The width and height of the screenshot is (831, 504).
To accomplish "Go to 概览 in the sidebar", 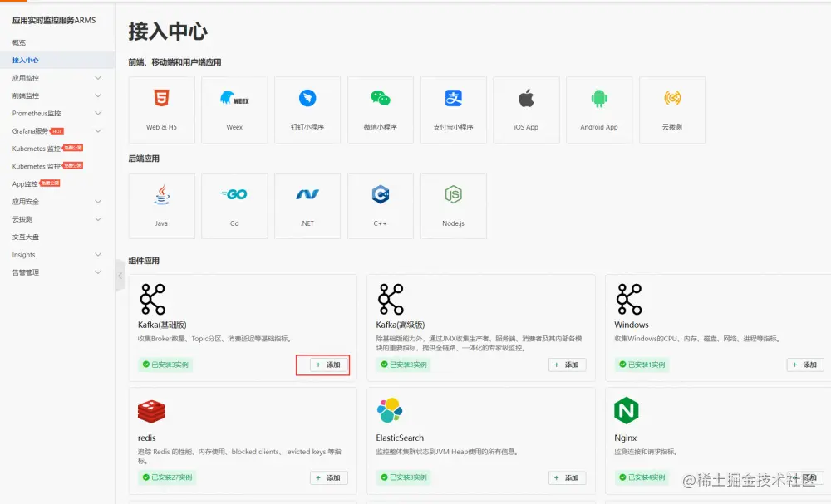I will tap(19, 42).
